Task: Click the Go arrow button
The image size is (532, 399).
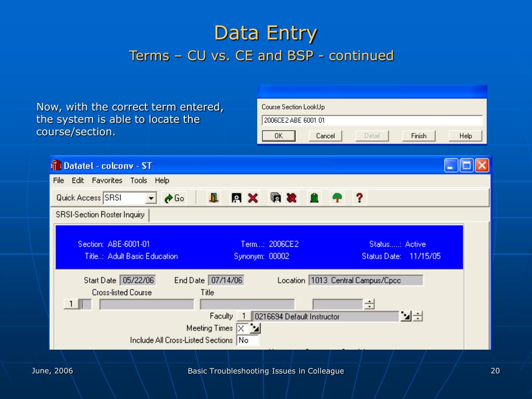Action: pos(175,198)
